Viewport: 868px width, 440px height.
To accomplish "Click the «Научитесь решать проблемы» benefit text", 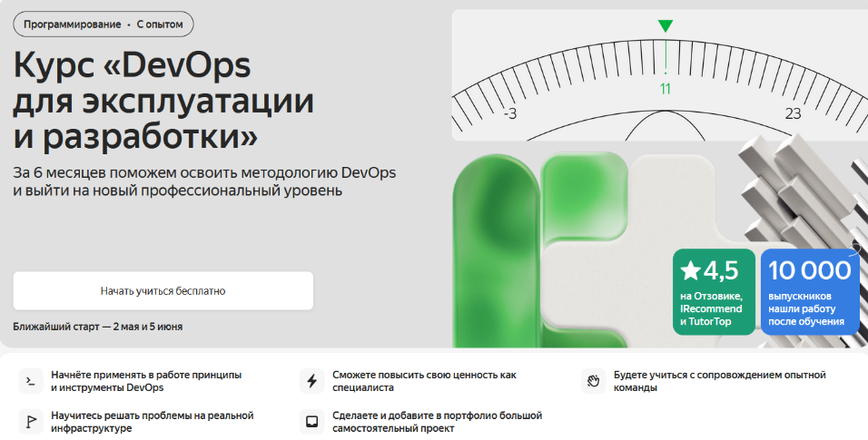I will (152, 421).
